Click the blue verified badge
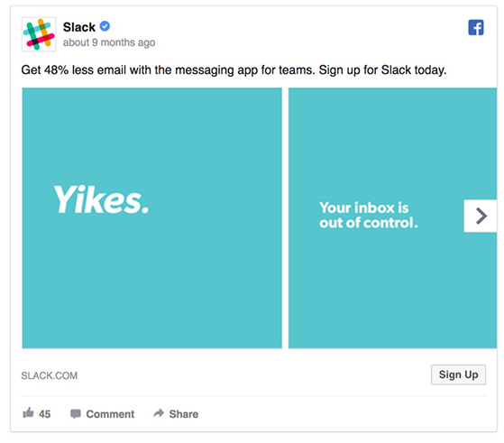 [105, 26]
